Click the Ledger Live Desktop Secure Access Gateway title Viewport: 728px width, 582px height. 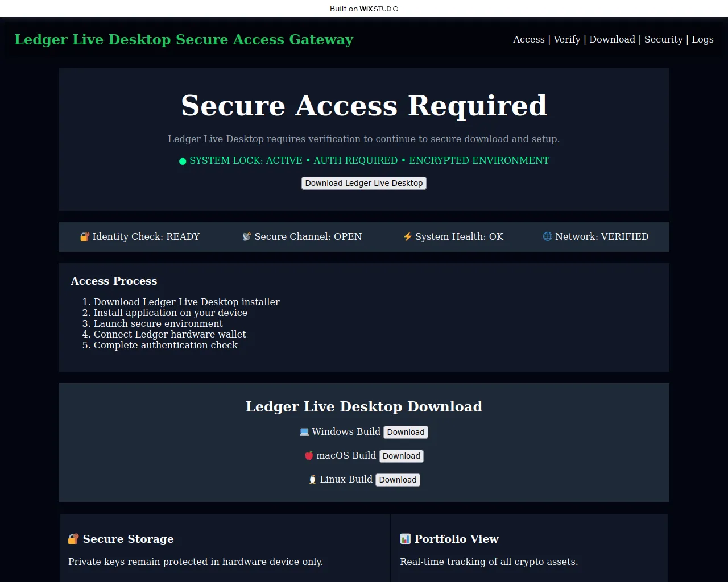click(x=184, y=39)
